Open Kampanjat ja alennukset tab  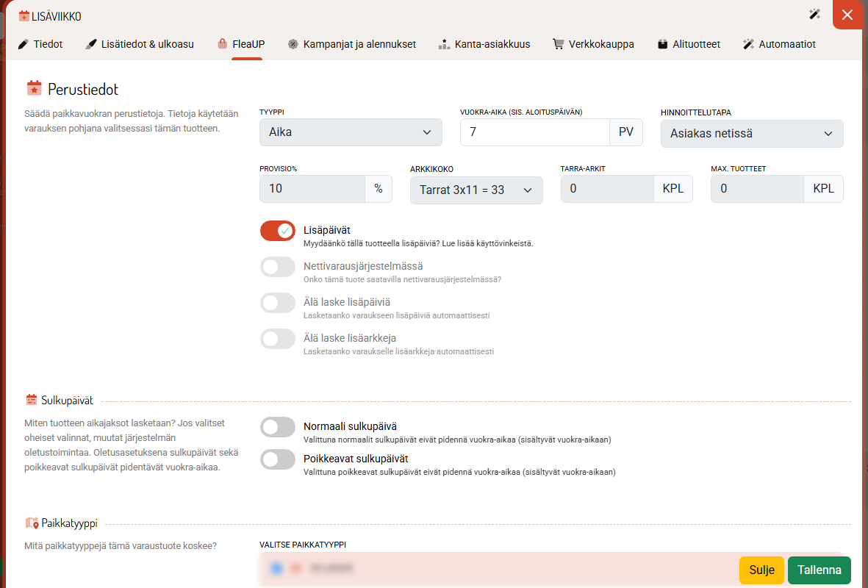tap(352, 44)
